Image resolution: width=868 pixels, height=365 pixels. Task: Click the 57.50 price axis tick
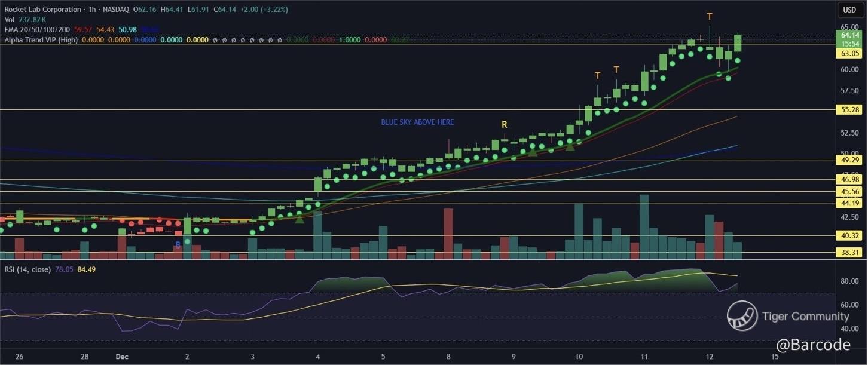click(x=850, y=91)
